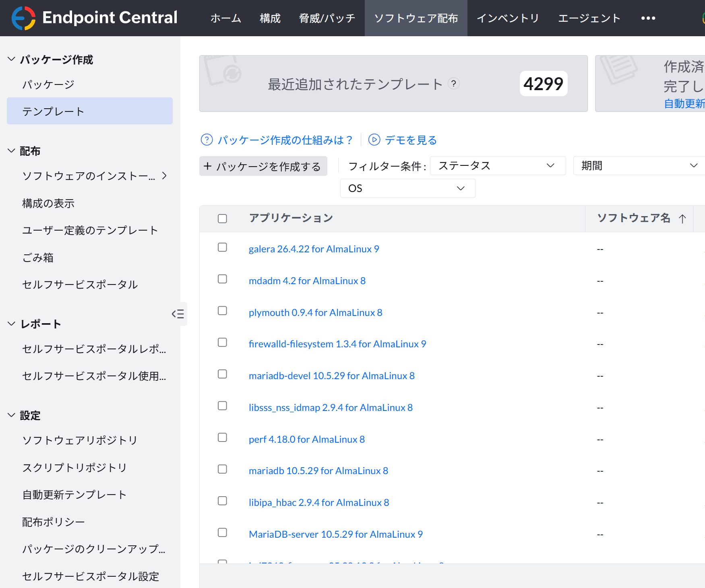The image size is (705, 588).
Task: Check the mariadb-devel 10.5.29 row checkbox
Action: coord(222,374)
